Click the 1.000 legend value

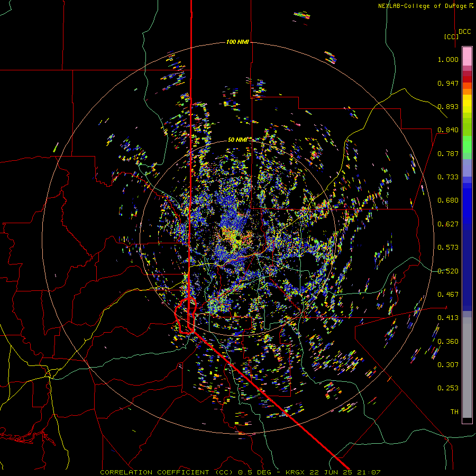[448, 59]
